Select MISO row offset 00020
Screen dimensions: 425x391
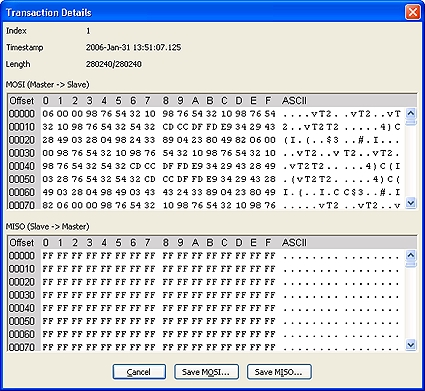pos(22,282)
